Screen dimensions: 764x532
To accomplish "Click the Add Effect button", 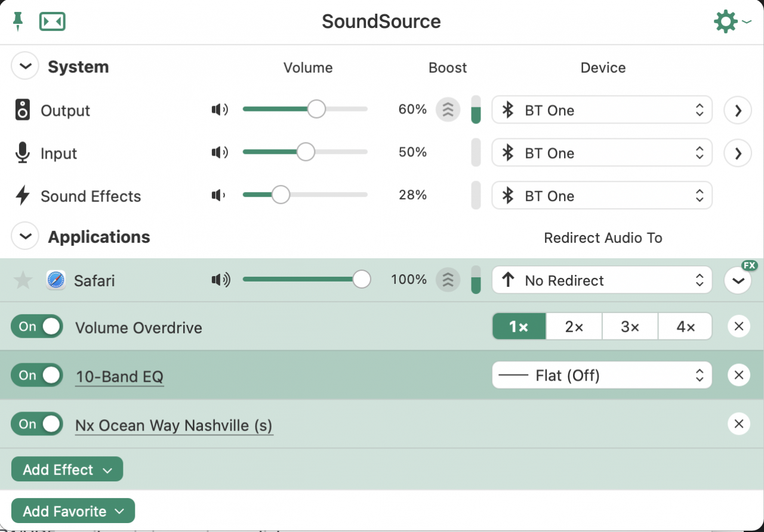I will click(67, 469).
